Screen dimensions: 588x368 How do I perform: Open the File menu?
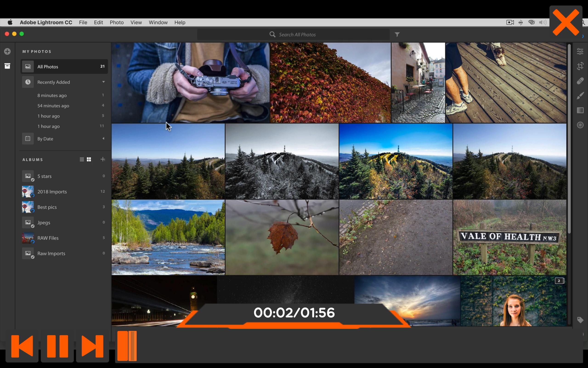click(83, 22)
